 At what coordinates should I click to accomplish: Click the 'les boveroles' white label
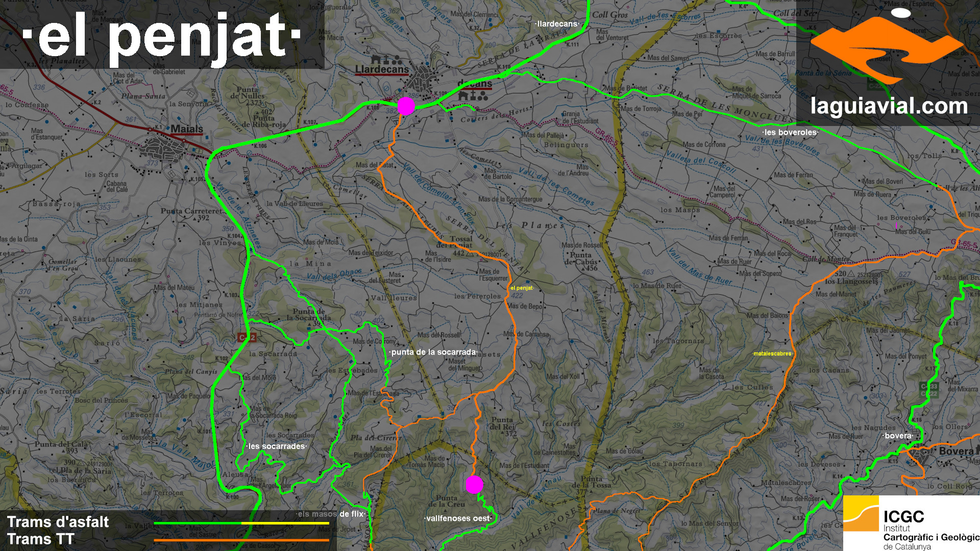click(790, 132)
